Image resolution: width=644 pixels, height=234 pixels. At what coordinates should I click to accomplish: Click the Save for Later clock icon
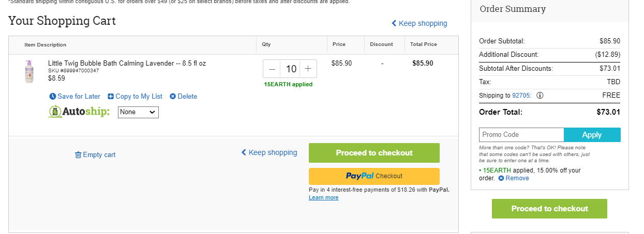[52, 96]
